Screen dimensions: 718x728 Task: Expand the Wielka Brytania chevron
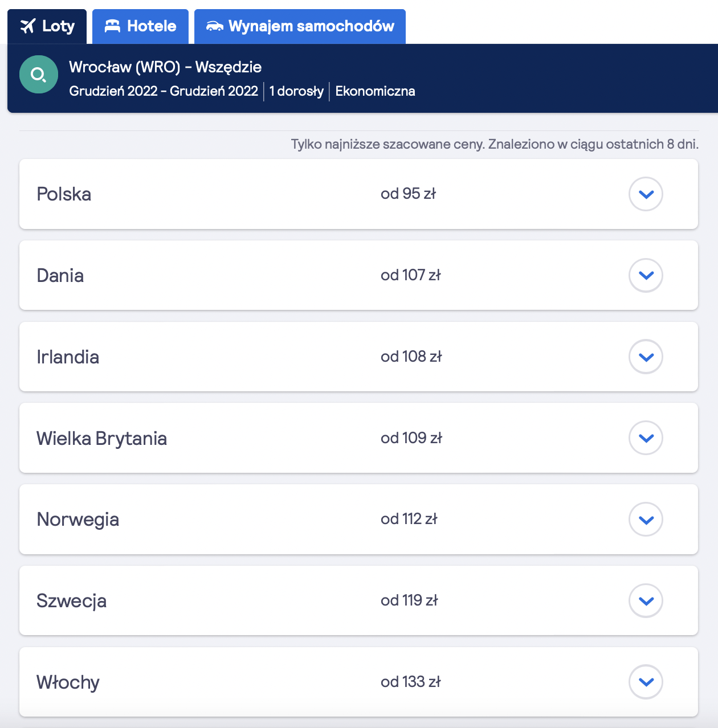click(x=646, y=438)
